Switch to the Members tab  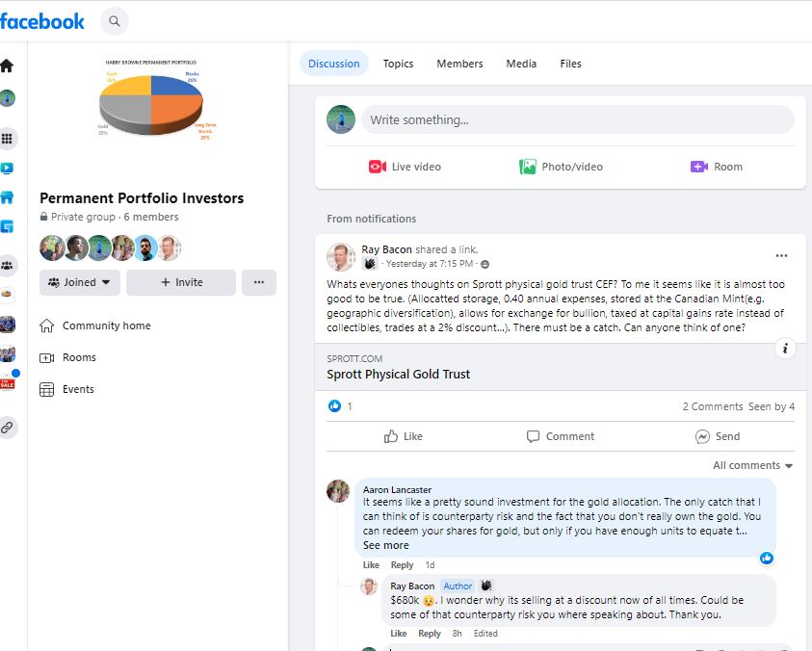(459, 64)
